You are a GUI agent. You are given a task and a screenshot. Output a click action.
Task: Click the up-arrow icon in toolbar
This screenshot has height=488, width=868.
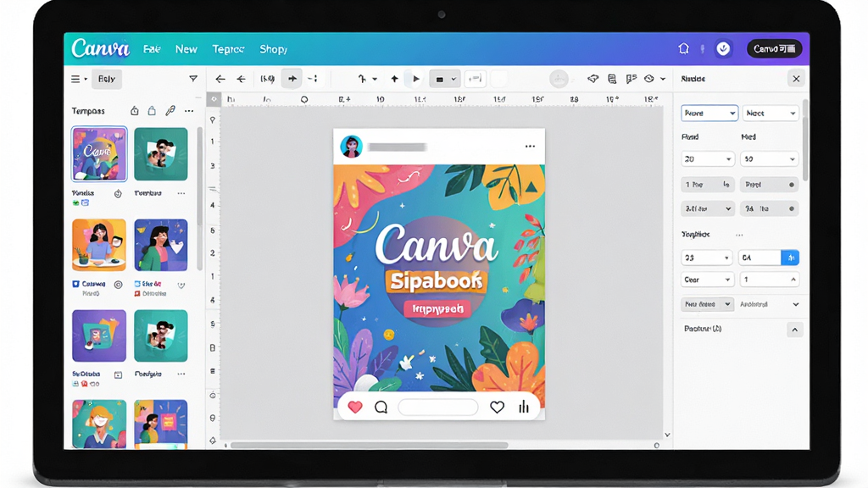tap(394, 79)
